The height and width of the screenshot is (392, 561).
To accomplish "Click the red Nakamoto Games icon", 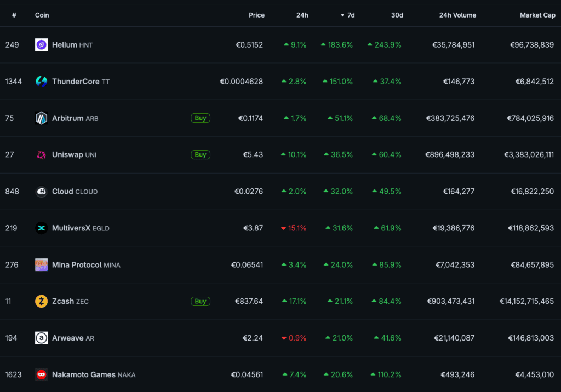I will pyautogui.click(x=41, y=375).
